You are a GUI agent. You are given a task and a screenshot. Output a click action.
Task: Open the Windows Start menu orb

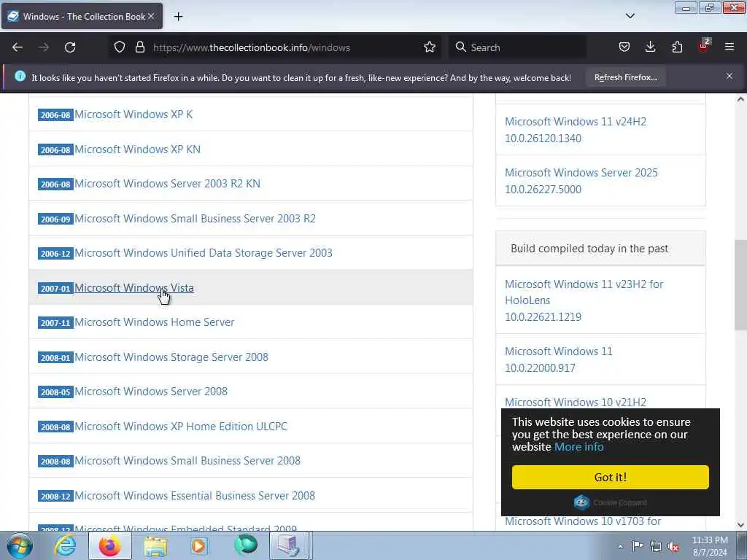click(20, 545)
